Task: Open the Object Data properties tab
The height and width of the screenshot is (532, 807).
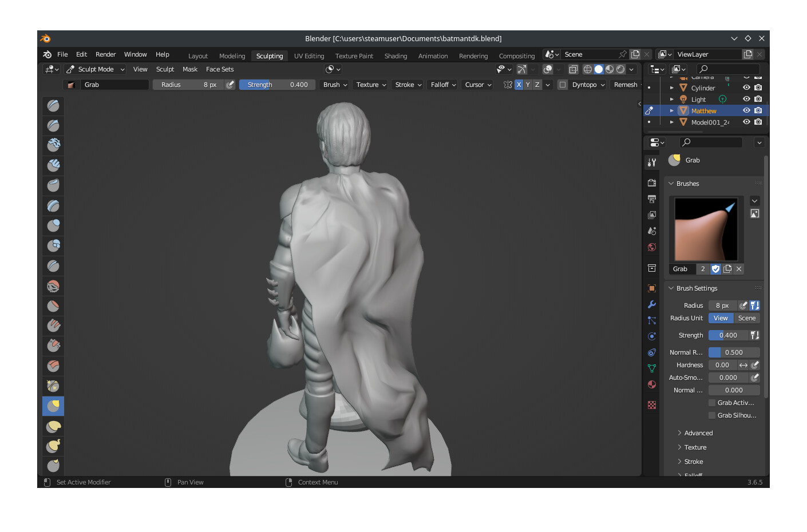Action: click(652, 368)
